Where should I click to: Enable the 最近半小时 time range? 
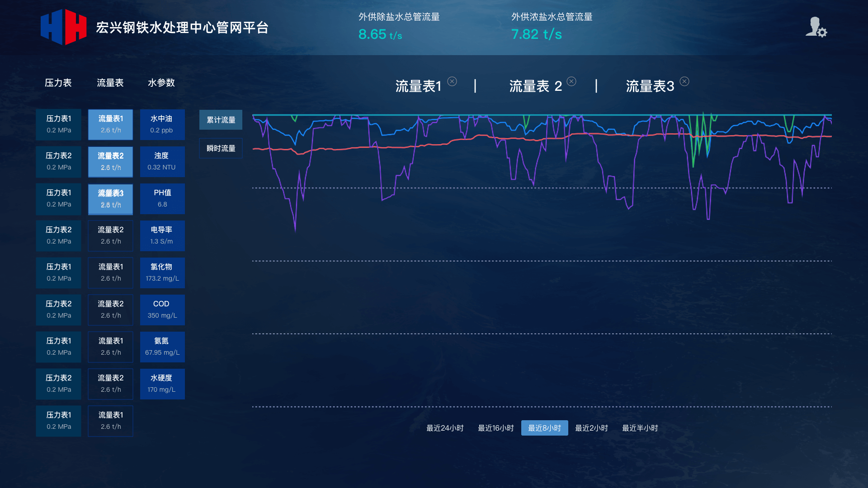pyautogui.click(x=640, y=428)
